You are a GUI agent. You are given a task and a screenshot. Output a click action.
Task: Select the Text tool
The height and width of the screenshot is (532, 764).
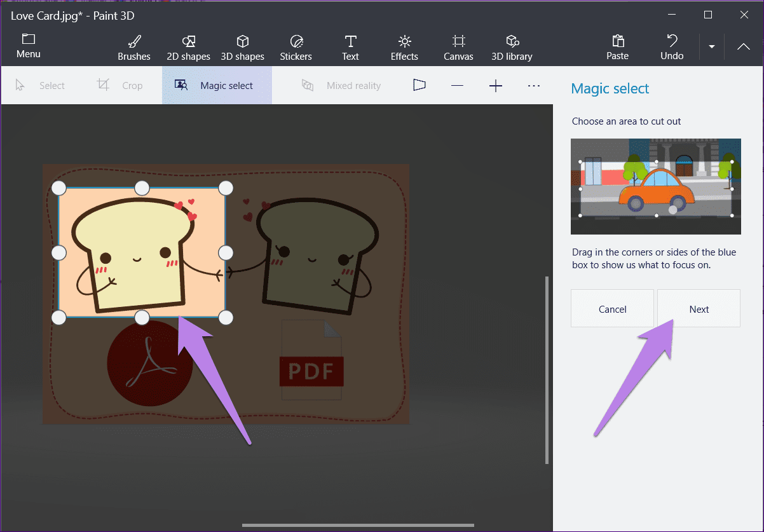coord(350,48)
